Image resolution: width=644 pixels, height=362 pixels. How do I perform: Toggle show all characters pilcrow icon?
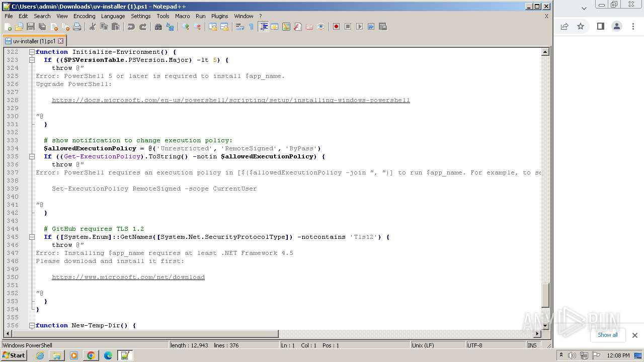[x=252, y=27]
